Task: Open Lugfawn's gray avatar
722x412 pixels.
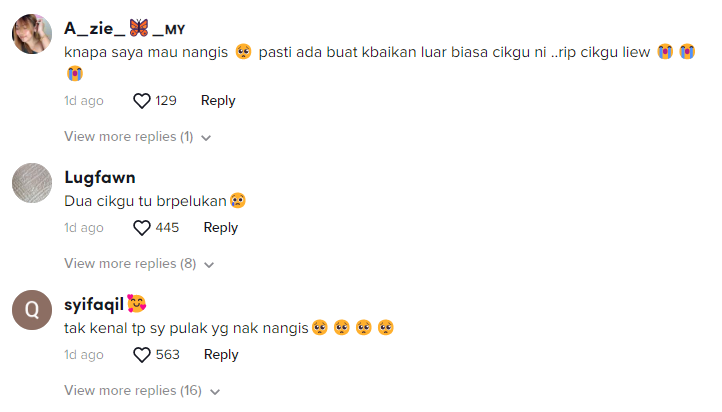Action: pos(32,183)
